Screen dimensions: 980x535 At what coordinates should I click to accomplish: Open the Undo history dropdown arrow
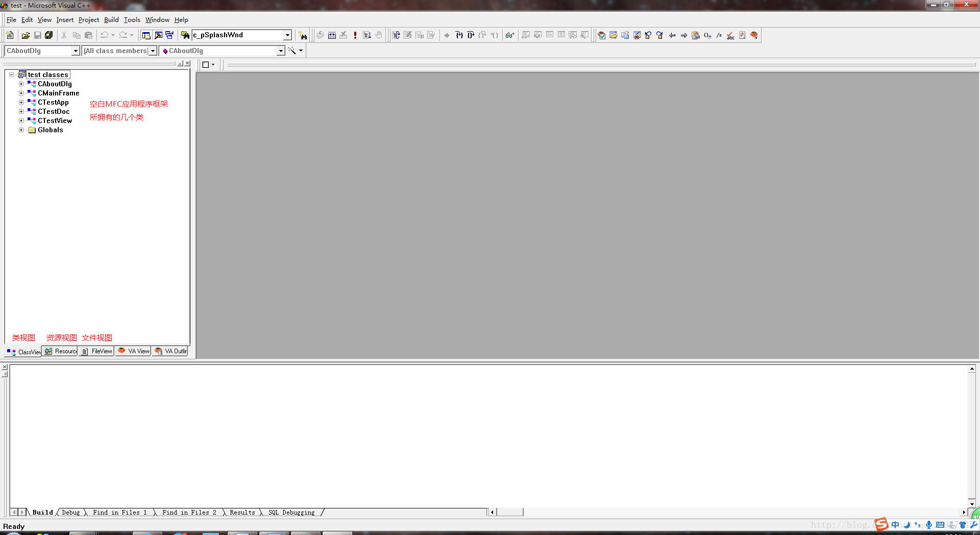(113, 35)
